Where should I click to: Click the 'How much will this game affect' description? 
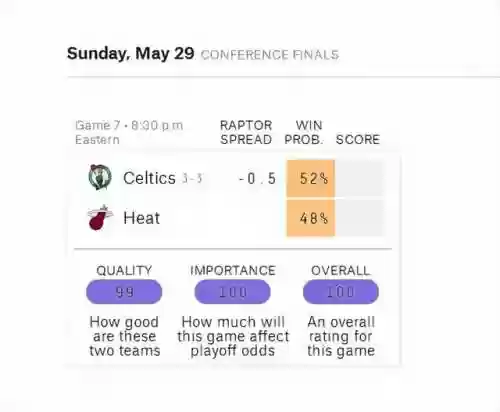pos(233,336)
